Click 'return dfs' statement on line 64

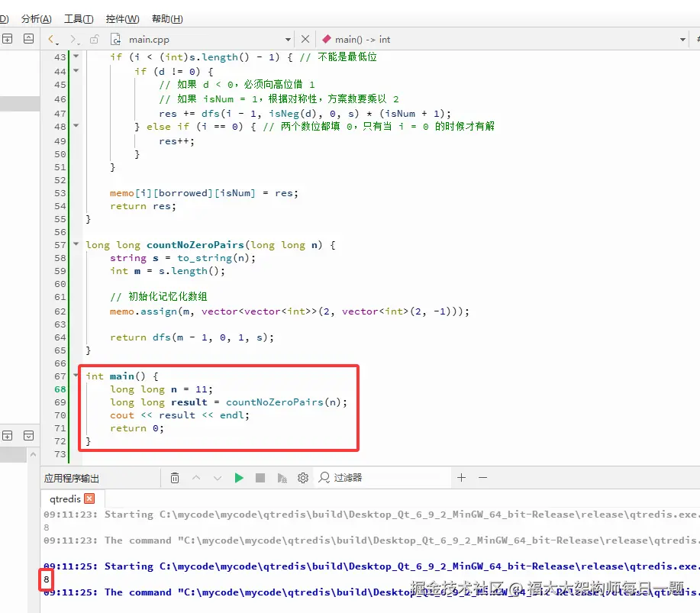(x=140, y=337)
